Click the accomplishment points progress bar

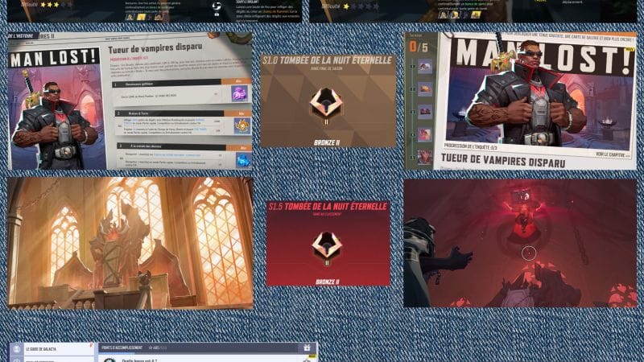(x=208, y=353)
